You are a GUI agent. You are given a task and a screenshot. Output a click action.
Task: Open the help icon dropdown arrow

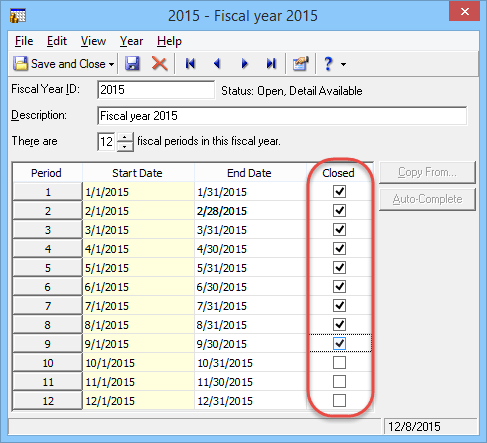343,64
